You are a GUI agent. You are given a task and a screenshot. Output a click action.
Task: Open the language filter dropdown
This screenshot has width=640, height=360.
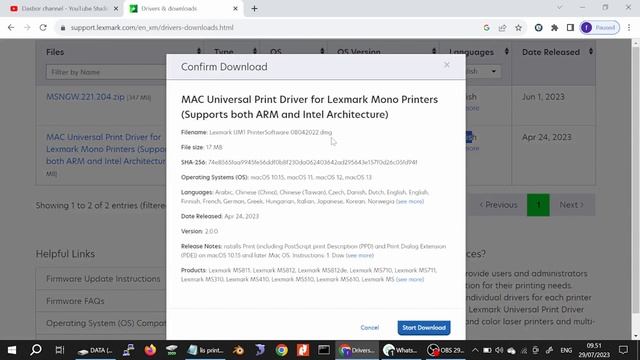[483, 72]
